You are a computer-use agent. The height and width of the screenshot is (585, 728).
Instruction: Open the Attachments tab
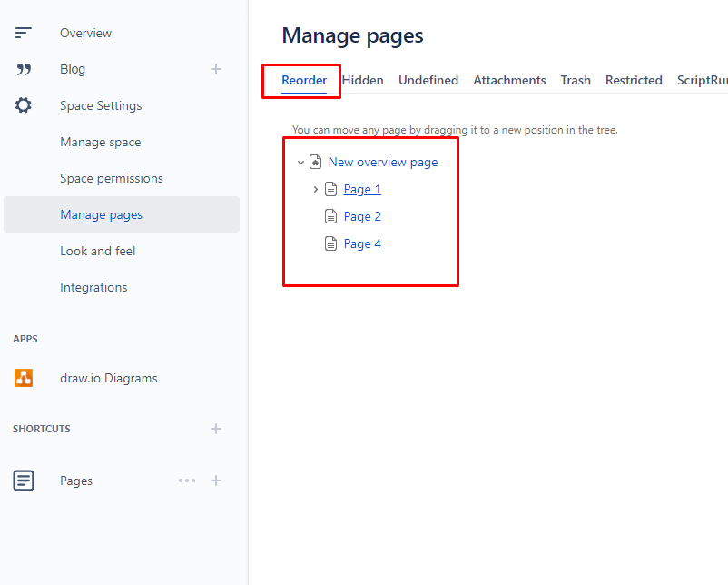pyautogui.click(x=509, y=80)
